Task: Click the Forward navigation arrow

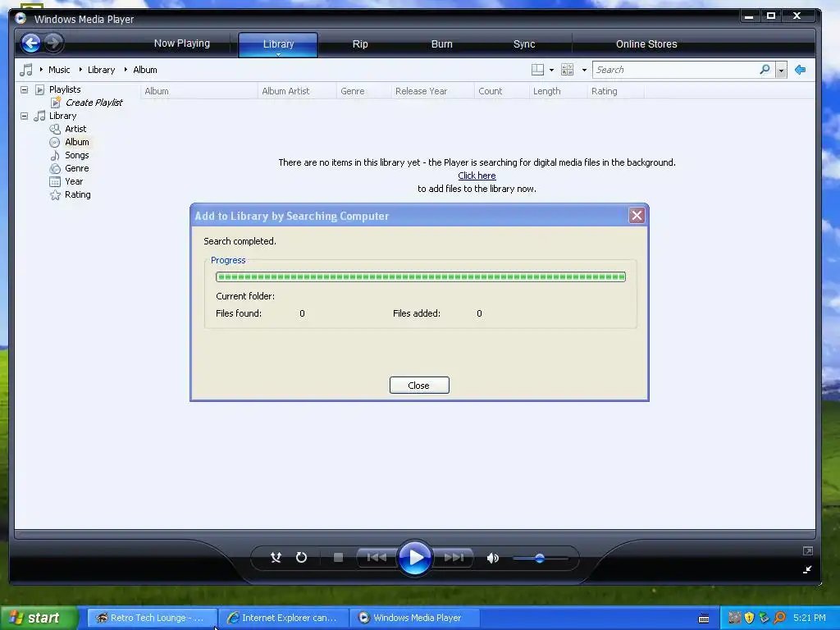Action: [53, 43]
